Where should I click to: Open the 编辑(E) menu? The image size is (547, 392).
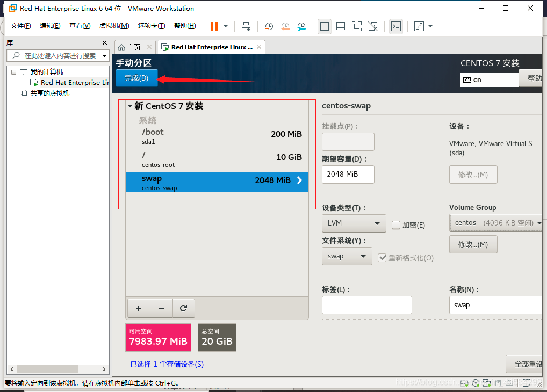pos(50,26)
